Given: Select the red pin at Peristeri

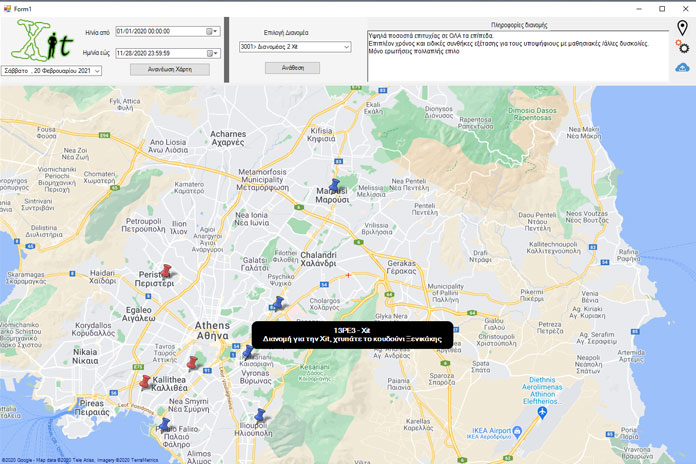Looking at the screenshot, I should [x=166, y=270].
